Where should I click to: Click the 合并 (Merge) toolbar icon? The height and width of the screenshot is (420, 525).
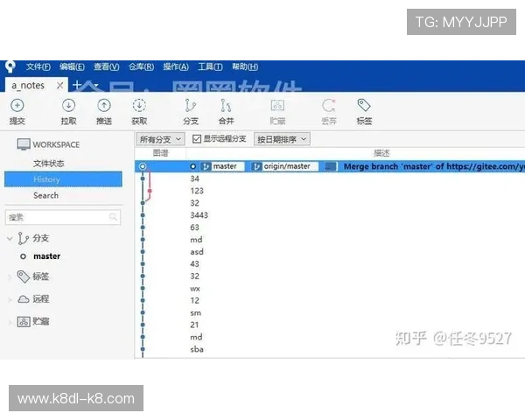(x=226, y=106)
